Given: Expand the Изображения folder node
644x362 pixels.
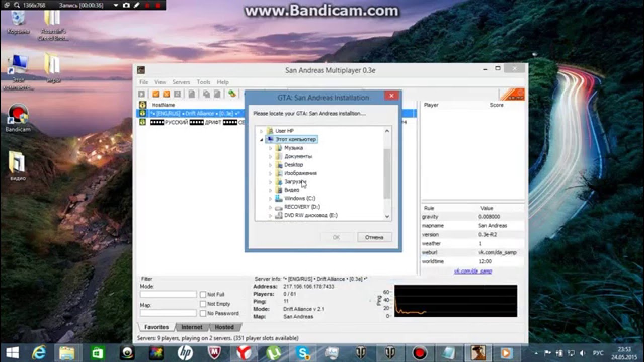Looking at the screenshot, I should tap(270, 173).
